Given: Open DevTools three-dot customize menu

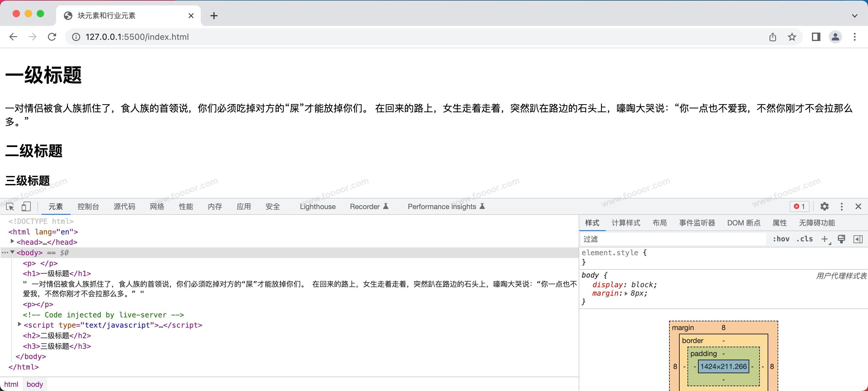Looking at the screenshot, I should 841,206.
